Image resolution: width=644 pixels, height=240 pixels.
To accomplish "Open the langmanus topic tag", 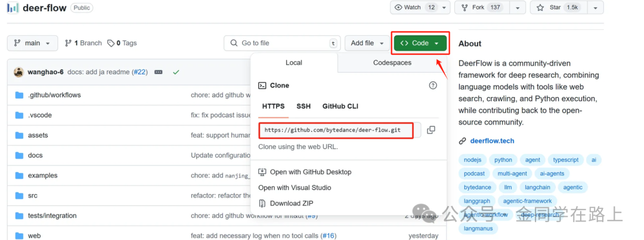I will click(478, 228).
